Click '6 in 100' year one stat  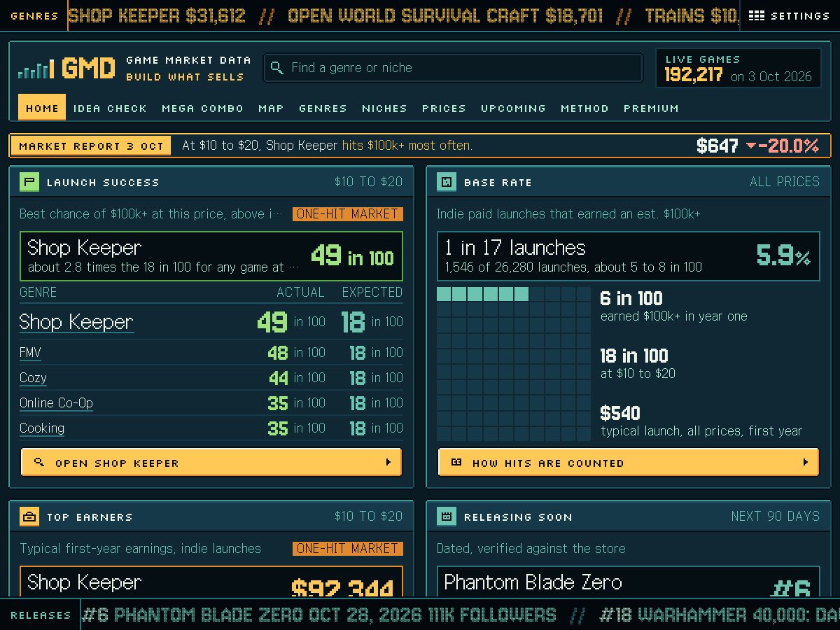tap(631, 299)
